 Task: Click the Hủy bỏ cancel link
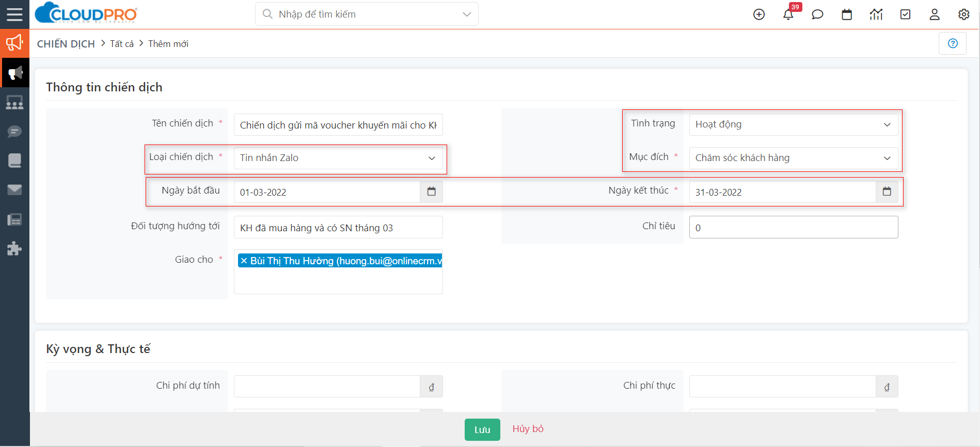pyautogui.click(x=528, y=429)
